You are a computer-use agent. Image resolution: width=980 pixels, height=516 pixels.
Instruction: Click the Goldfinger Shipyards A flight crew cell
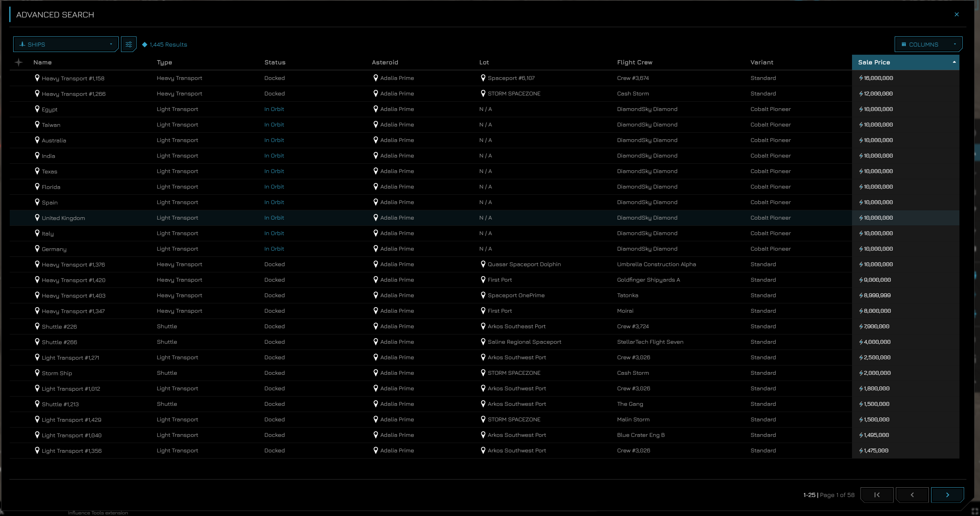(648, 280)
